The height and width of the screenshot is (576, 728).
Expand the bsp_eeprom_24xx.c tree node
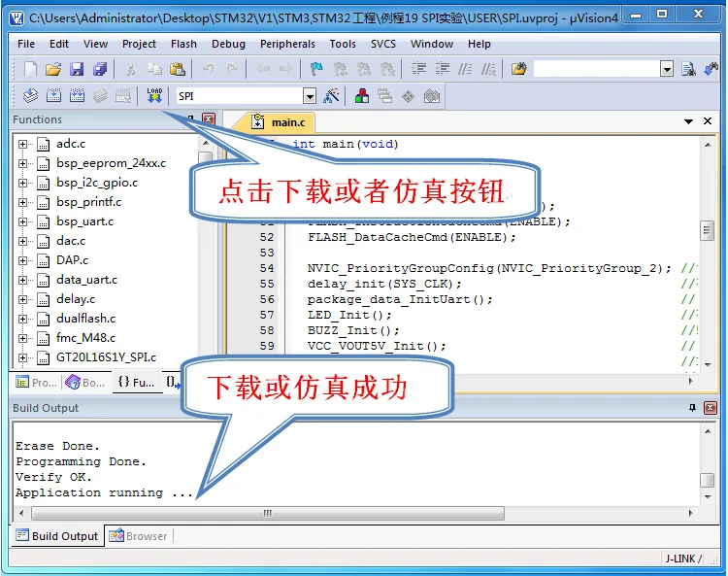pos(22,163)
